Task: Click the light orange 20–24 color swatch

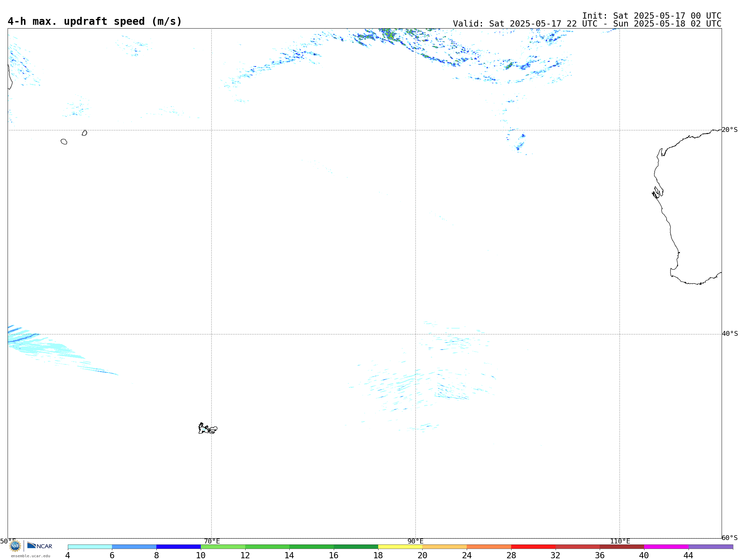Action: [x=445, y=547]
